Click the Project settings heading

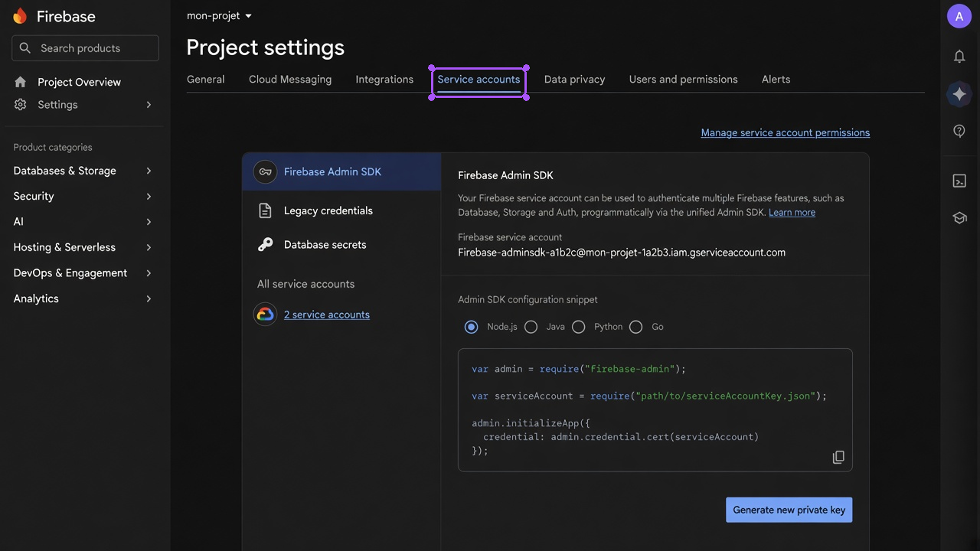pos(266,47)
